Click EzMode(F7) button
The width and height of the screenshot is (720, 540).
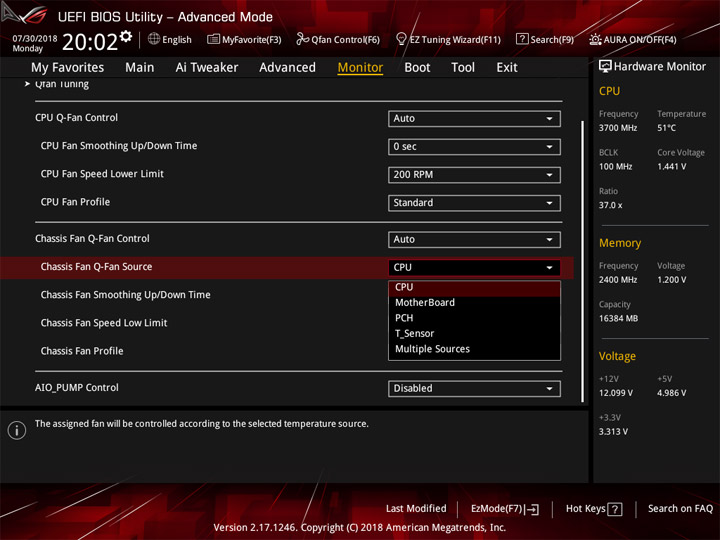click(x=505, y=509)
